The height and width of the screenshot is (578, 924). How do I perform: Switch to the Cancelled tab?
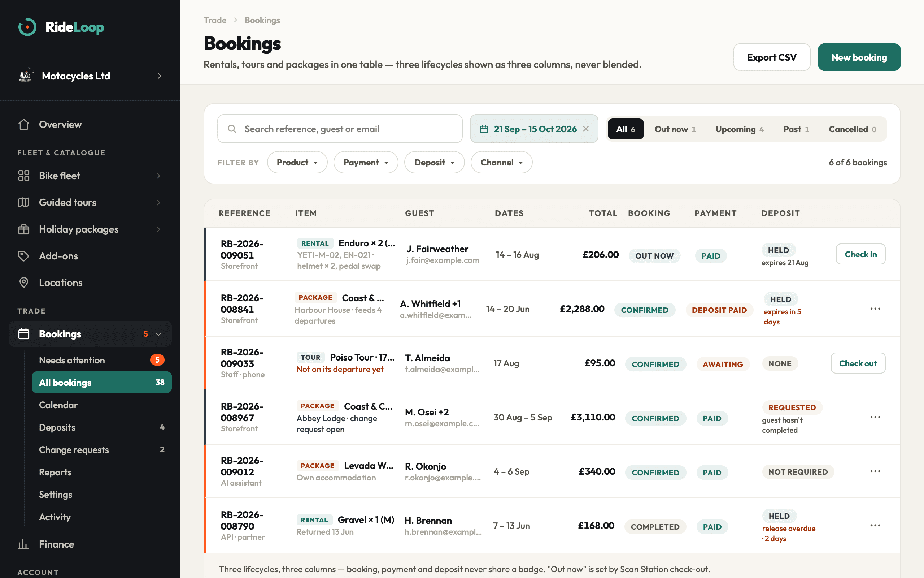pos(852,129)
